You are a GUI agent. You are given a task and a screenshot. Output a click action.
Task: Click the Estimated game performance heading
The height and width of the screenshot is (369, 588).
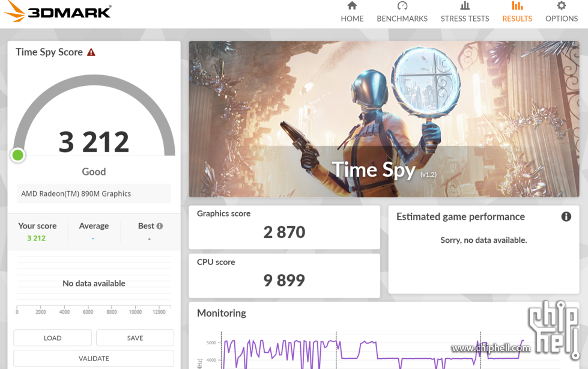[461, 216]
